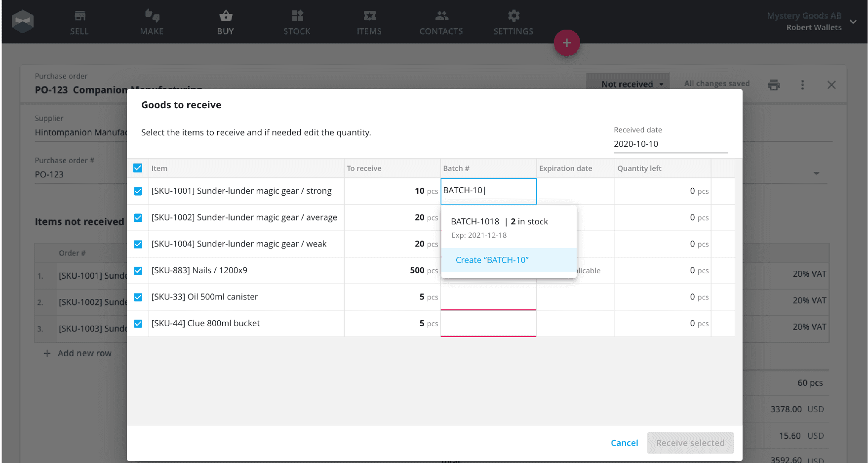
Task: Open the Settings gear icon
Action: (513, 16)
